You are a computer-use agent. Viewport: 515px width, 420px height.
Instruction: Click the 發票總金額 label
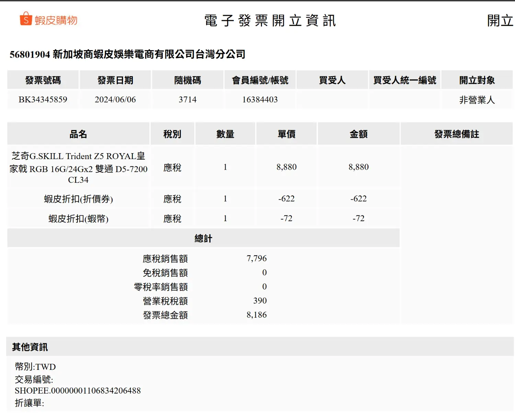[x=165, y=315]
